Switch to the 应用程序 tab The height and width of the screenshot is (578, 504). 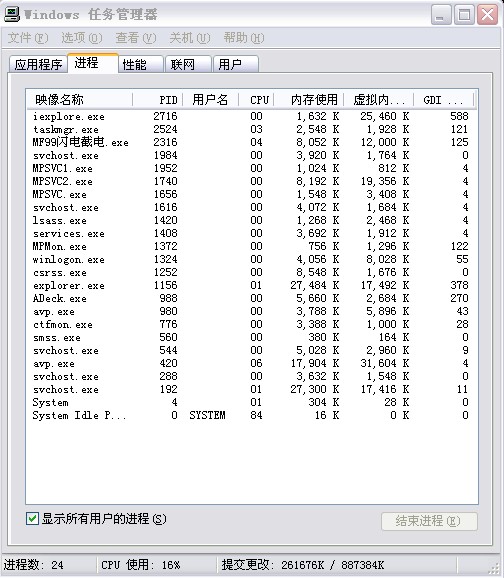point(38,65)
